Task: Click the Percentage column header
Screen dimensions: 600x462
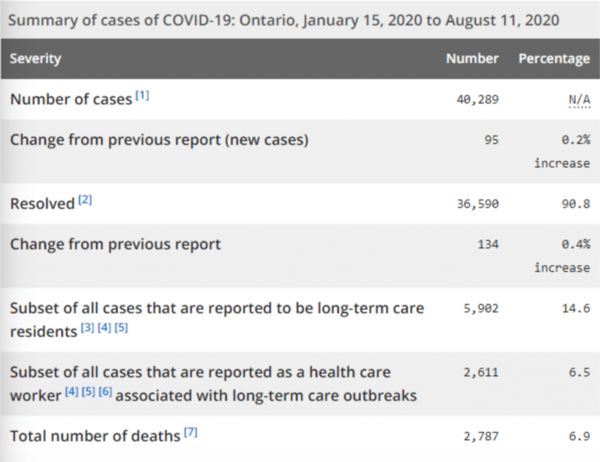Action: coord(554,58)
